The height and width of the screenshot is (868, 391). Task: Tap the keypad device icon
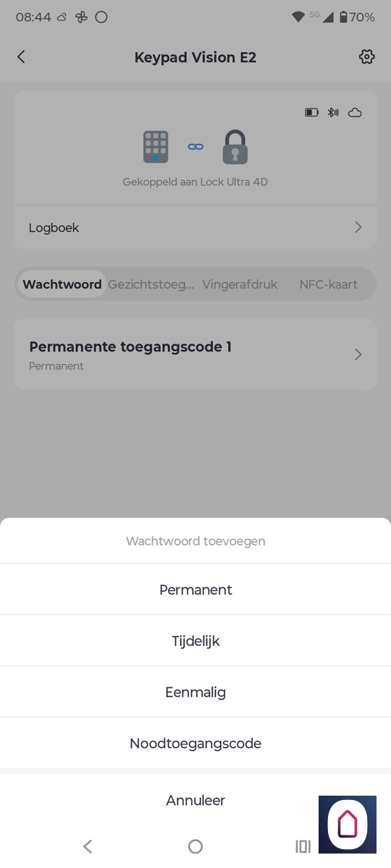pos(156,147)
